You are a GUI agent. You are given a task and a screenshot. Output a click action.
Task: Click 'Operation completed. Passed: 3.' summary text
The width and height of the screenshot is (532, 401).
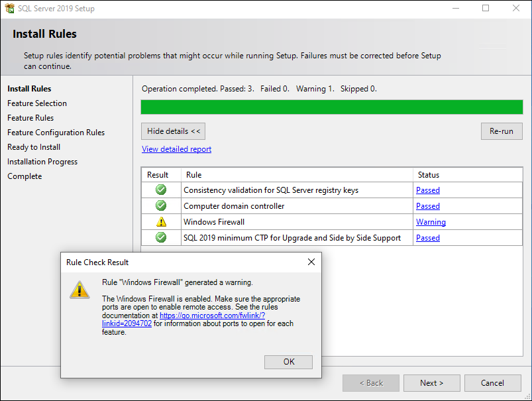[x=198, y=89]
